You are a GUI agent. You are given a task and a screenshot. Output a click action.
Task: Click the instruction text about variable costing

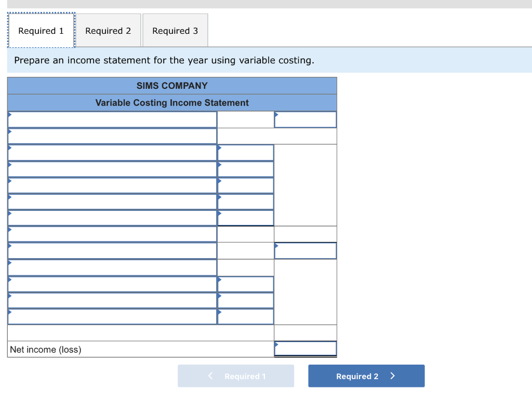click(x=164, y=60)
